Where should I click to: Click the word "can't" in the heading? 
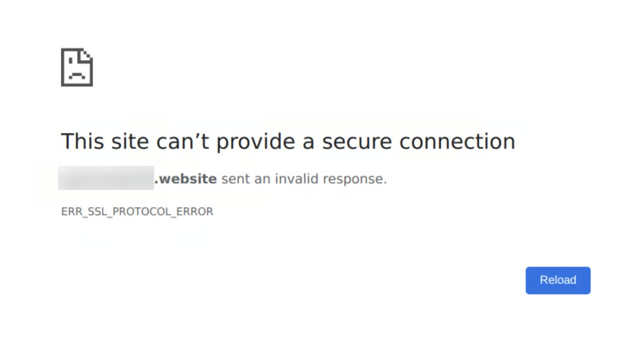(x=182, y=142)
